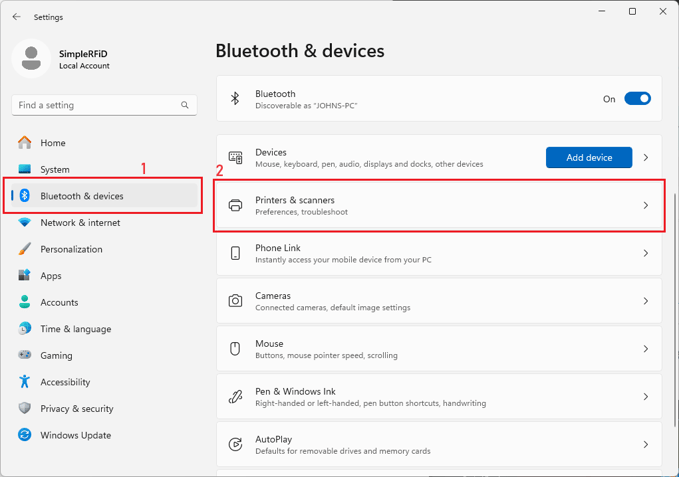Viewport: 679px width, 477px height.
Task: Open Printers & scanners via its chevron
Action: pyautogui.click(x=646, y=205)
